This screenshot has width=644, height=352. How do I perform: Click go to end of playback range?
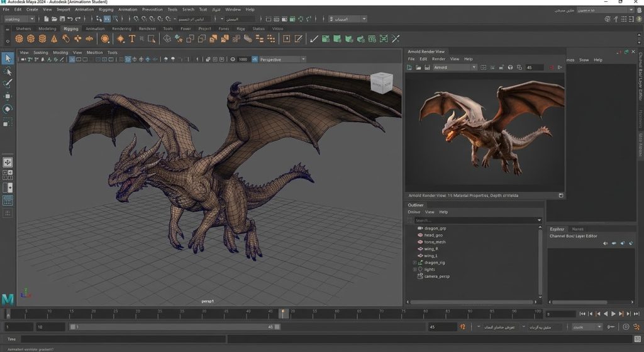636,314
